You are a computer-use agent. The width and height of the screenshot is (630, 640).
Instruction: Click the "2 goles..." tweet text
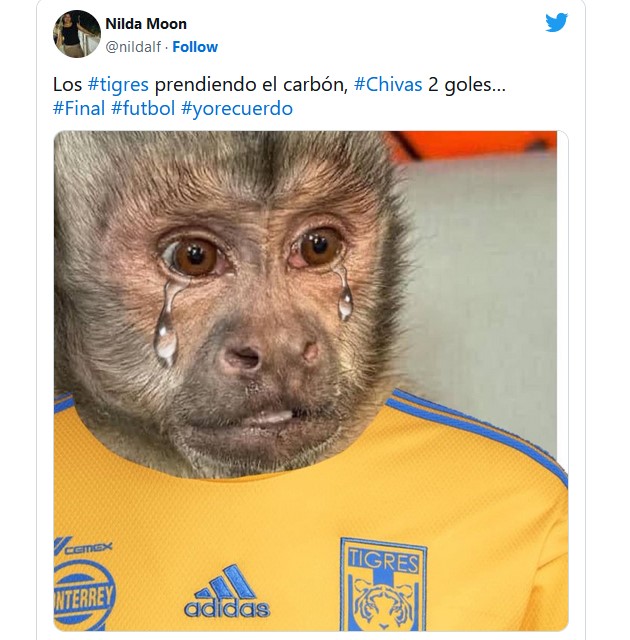[467, 85]
